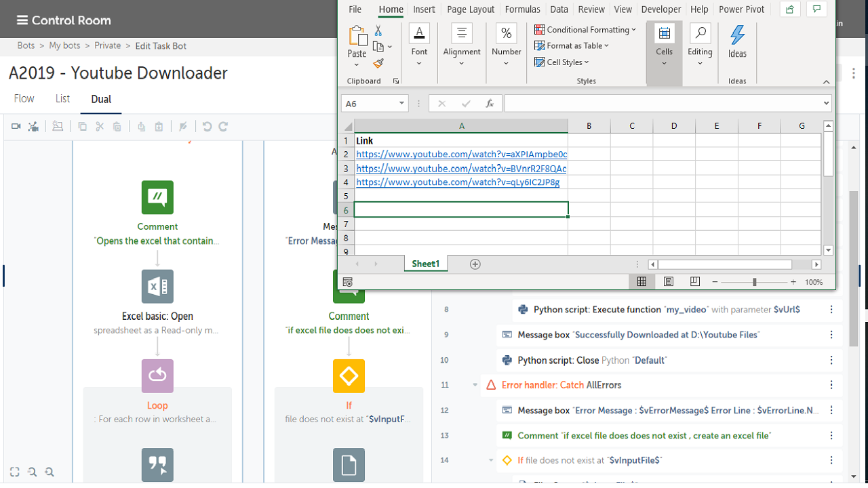Click the Undo arrow in bot toolbar
The image size is (868, 488).
(208, 127)
